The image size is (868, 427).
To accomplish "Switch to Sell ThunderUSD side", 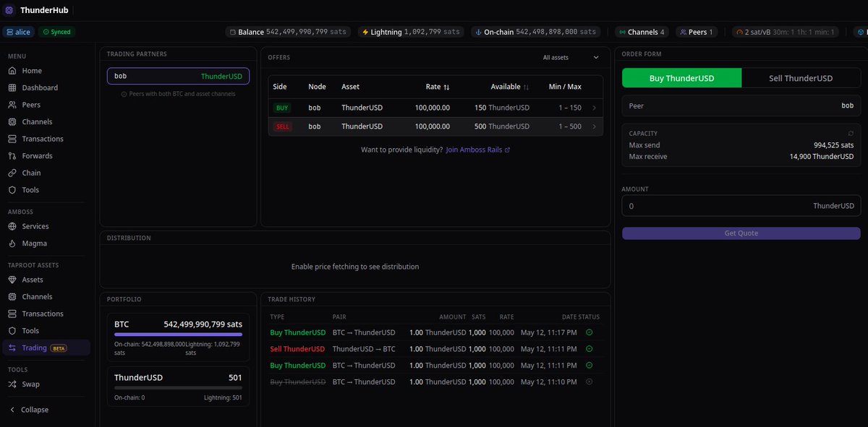I will tap(801, 78).
